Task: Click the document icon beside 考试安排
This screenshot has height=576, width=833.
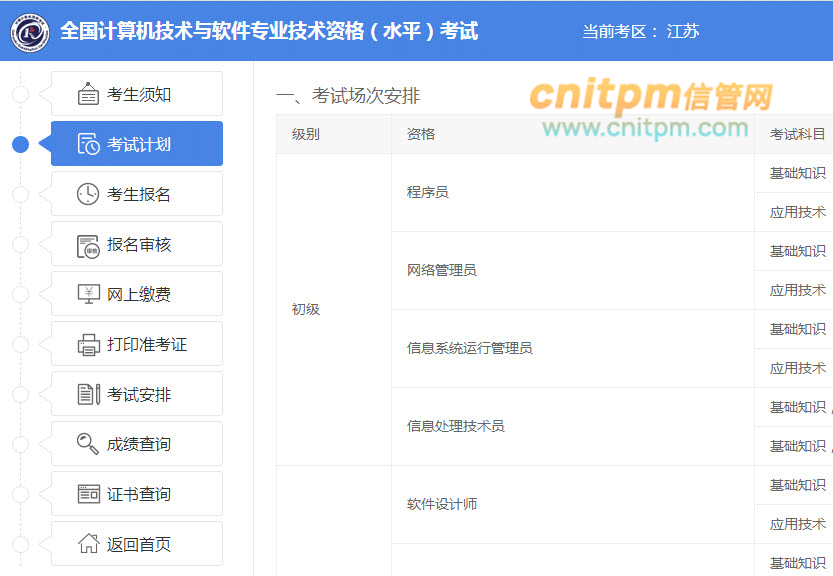Action: 89,393
